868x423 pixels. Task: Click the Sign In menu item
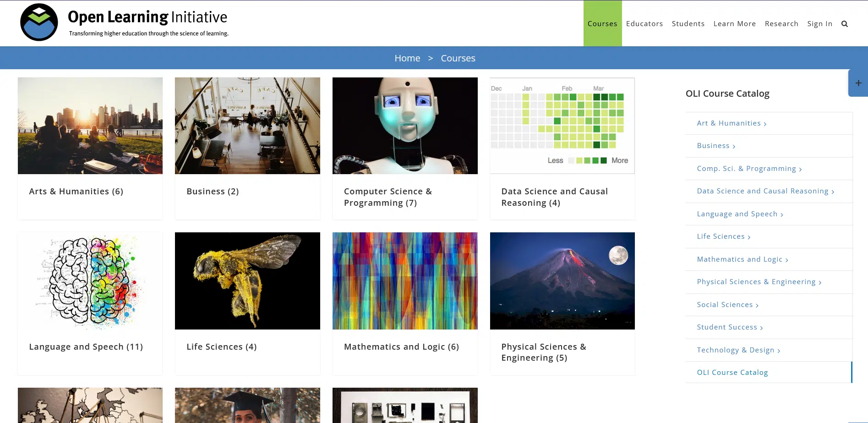[x=819, y=23]
